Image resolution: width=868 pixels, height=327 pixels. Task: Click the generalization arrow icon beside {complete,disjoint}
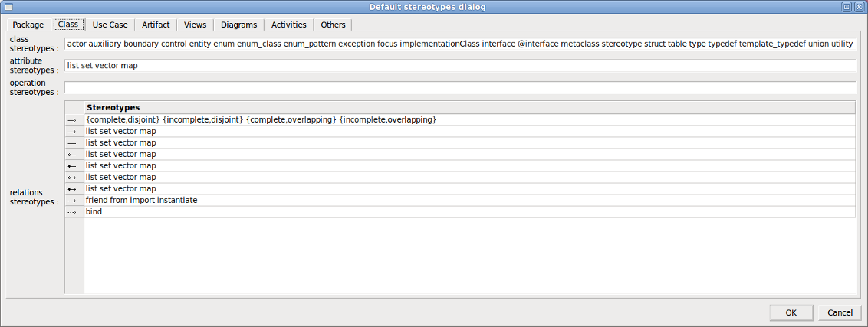[x=74, y=120]
